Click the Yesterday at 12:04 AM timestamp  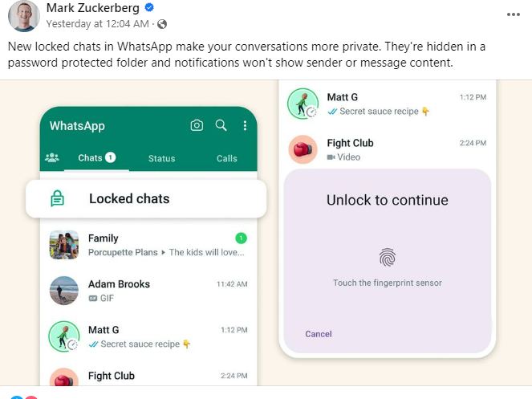pos(97,24)
